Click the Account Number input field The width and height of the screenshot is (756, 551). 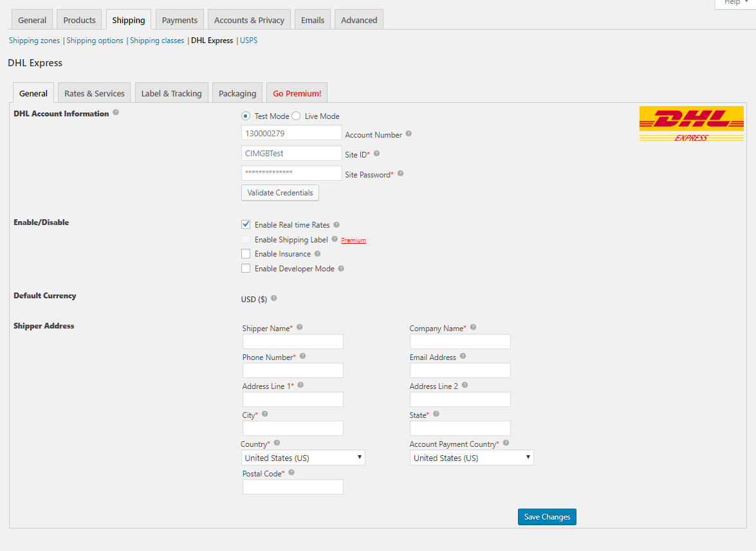291,134
